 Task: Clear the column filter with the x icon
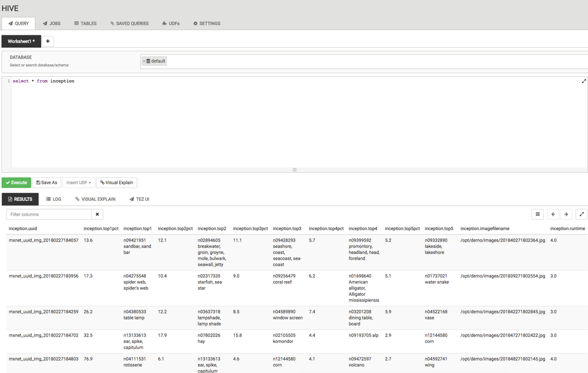(97, 214)
